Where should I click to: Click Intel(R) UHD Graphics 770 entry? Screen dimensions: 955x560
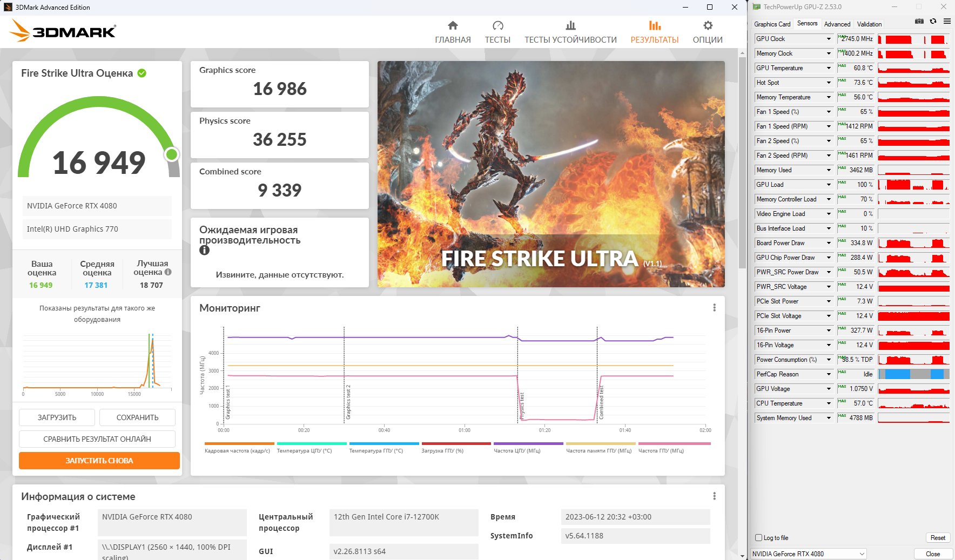[x=97, y=229]
